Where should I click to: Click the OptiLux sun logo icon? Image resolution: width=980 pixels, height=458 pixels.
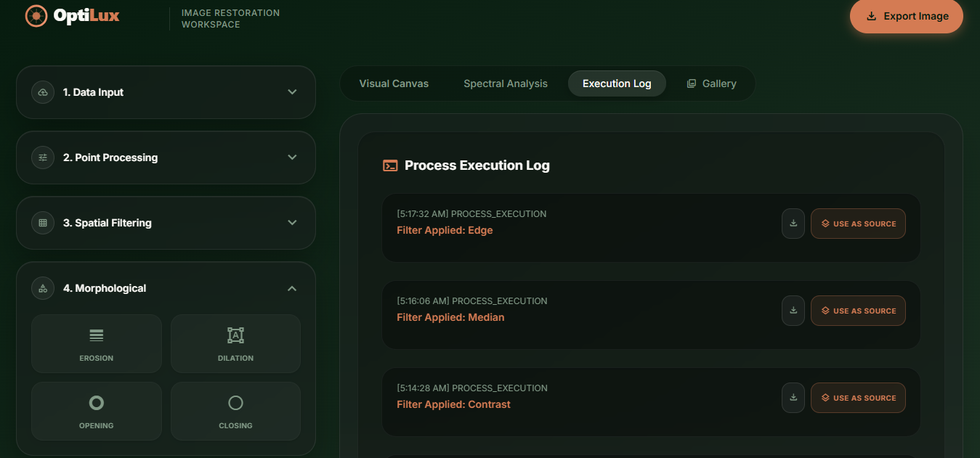click(36, 15)
